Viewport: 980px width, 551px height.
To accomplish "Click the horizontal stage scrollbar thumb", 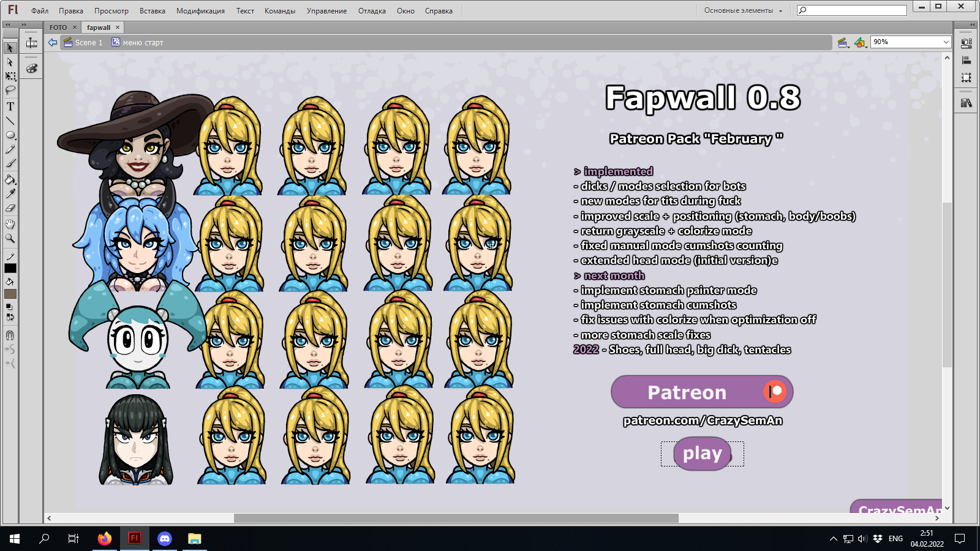I will tap(456, 518).
